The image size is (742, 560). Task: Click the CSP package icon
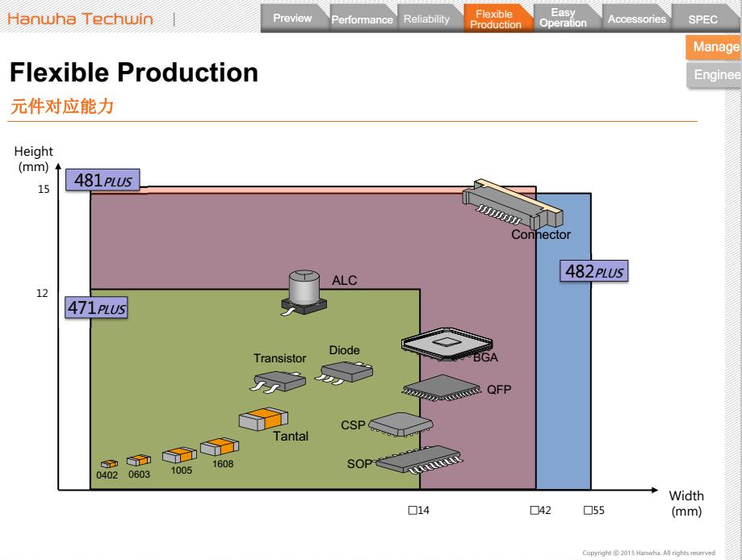[x=401, y=424]
